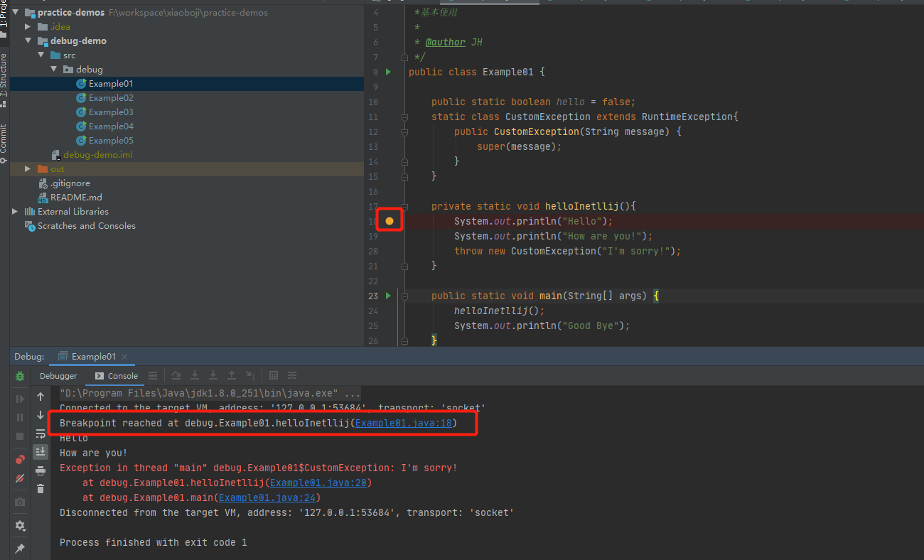Select the Step Over action
The width and height of the screenshot is (924, 560).
[177, 375]
